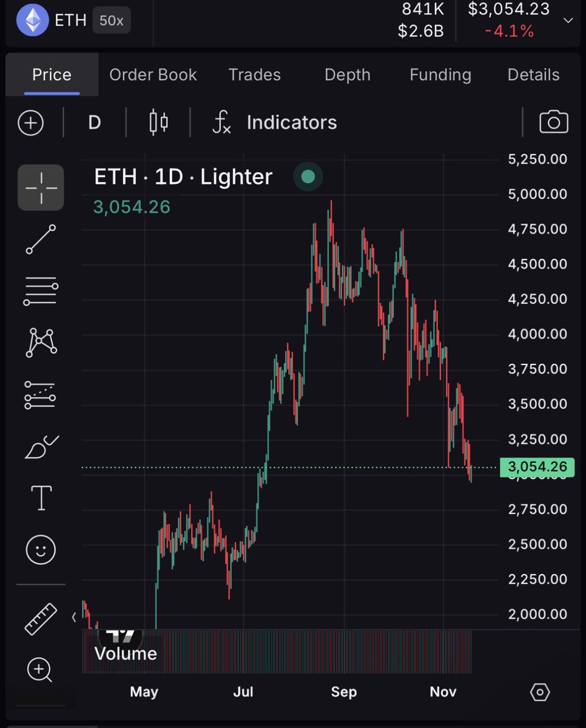Switch to the Funding tab
This screenshot has width=586, height=728.
point(440,75)
